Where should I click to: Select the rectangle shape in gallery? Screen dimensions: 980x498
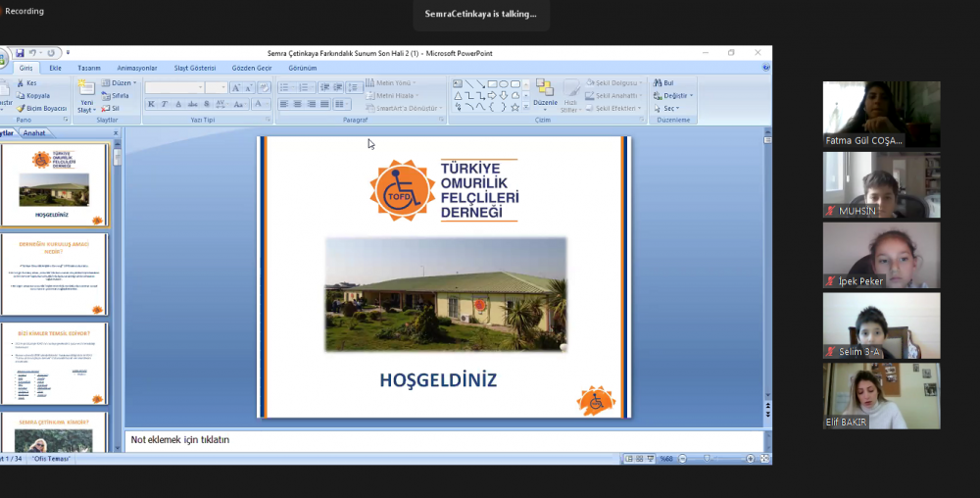coord(493,83)
